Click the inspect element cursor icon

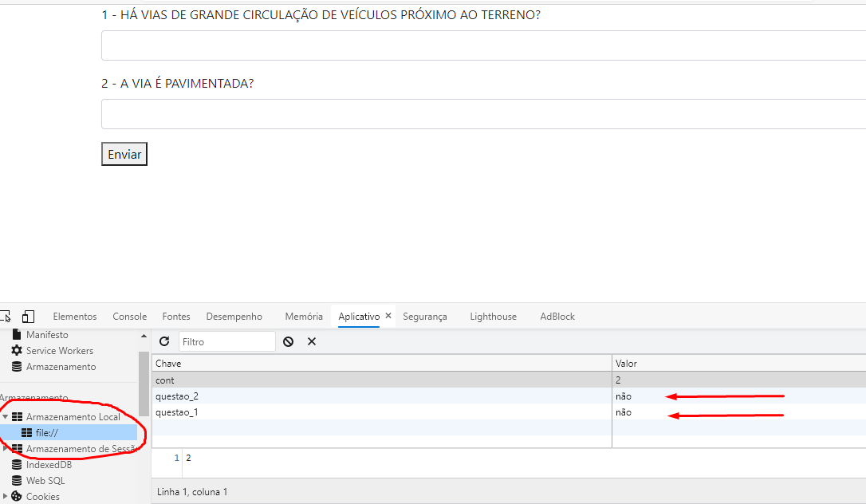5,317
